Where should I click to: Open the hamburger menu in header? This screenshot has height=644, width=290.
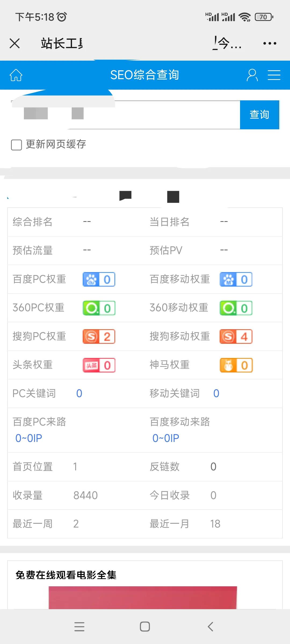(x=274, y=75)
